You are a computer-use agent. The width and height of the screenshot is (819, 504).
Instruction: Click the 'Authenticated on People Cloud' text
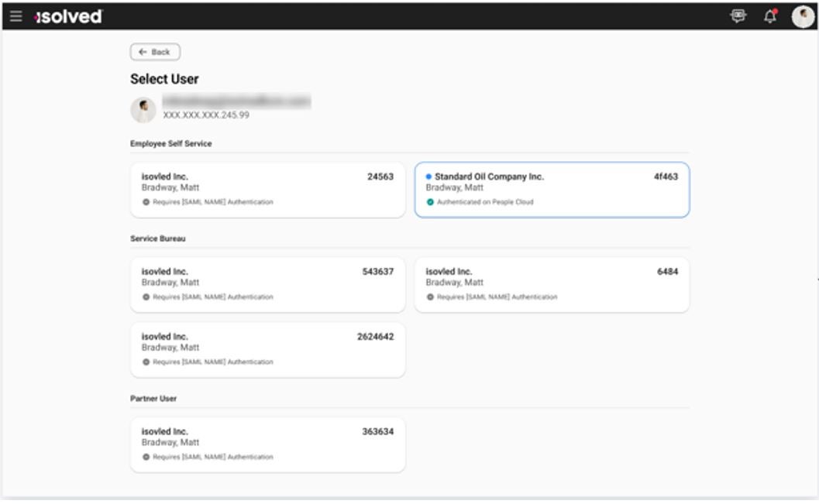tap(485, 202)
